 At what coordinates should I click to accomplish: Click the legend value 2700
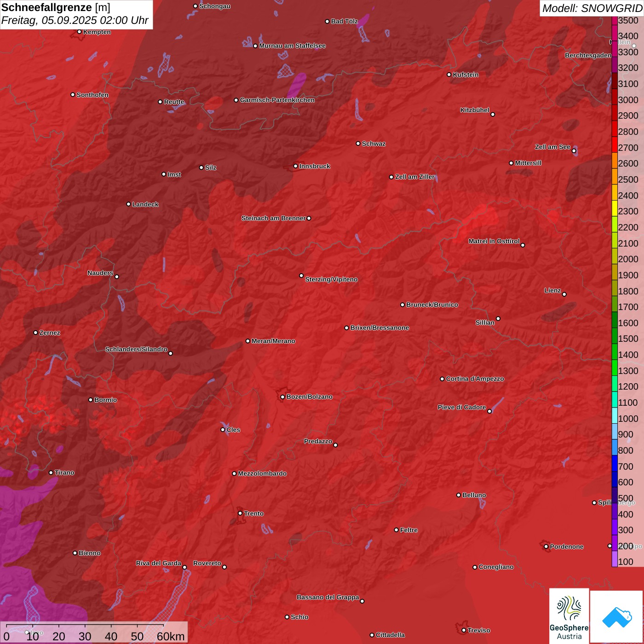pos(628,148)
